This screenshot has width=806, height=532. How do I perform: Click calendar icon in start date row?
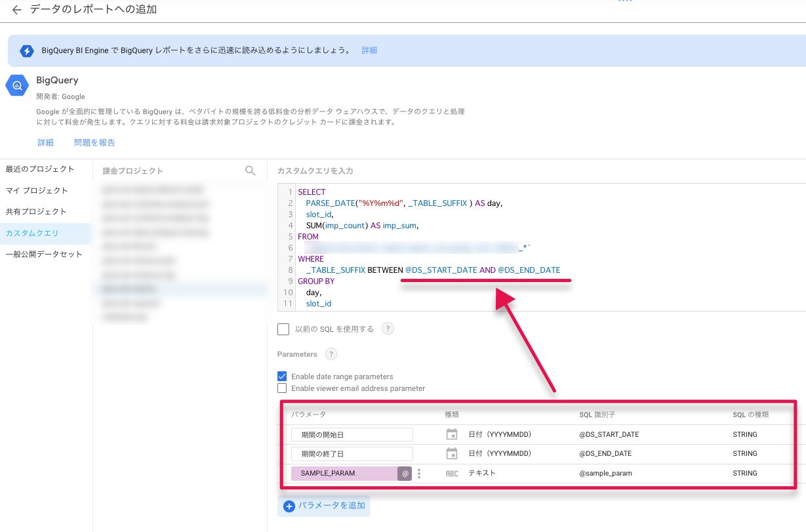pos(451,434)
